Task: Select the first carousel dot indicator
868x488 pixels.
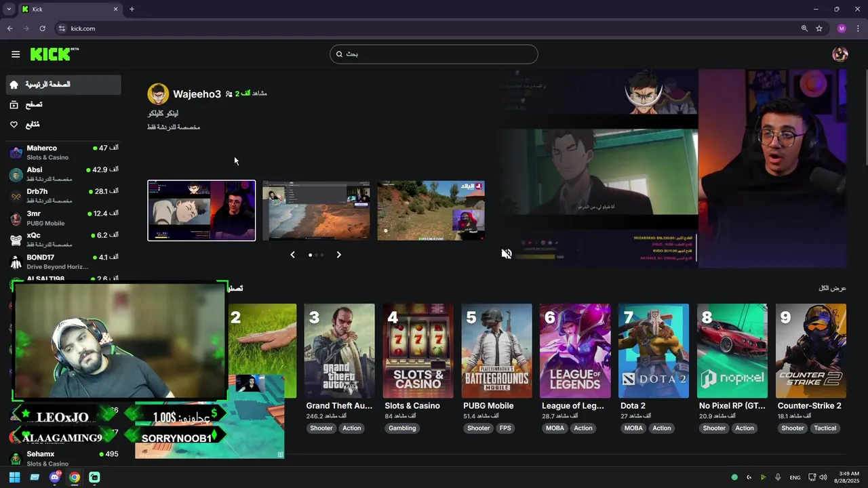Action: click(311, 255)
